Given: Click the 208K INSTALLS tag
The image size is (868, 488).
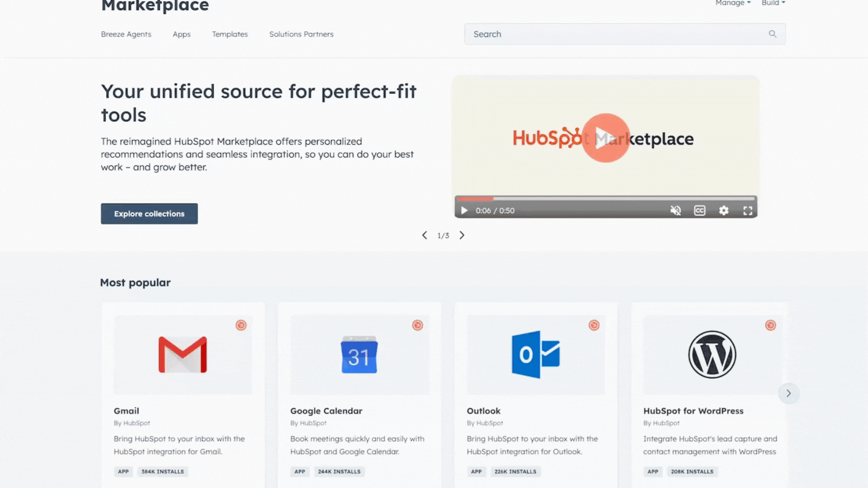Looking at the screenshot, I should [x=692, y=472].
